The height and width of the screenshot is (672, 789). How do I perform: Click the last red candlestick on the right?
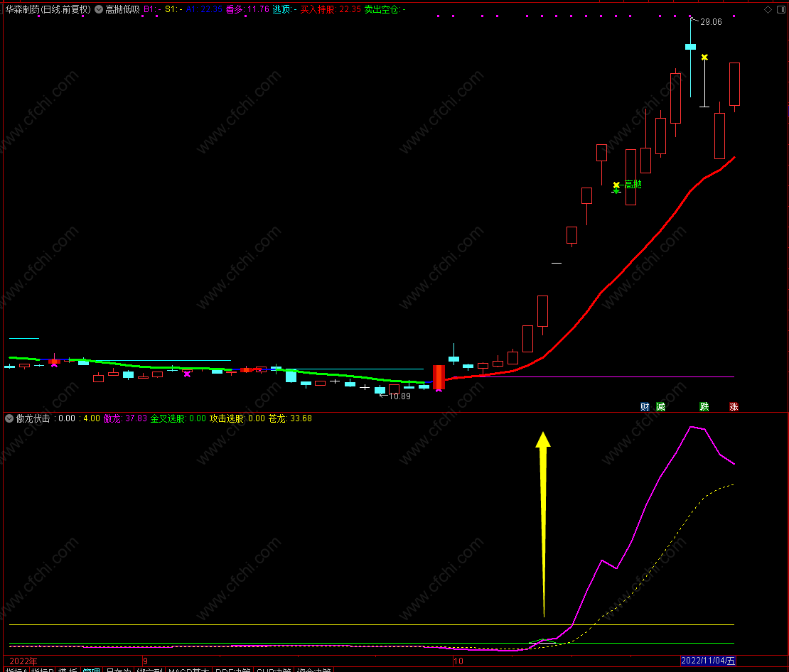point(735,84)
